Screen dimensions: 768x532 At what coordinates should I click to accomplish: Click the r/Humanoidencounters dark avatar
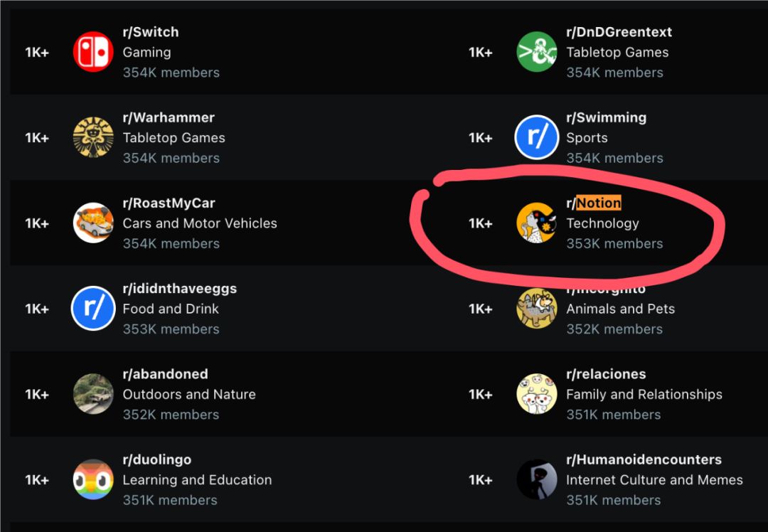tap(536, 479)
